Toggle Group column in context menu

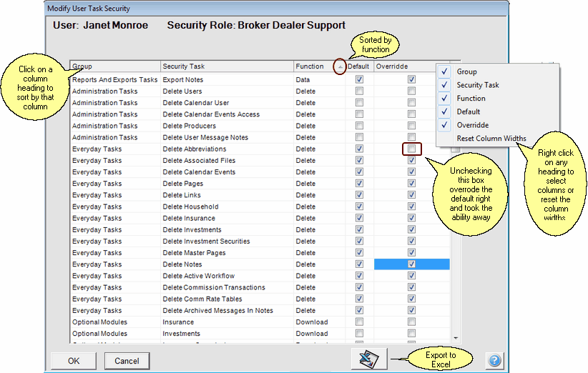pos(497,71)
